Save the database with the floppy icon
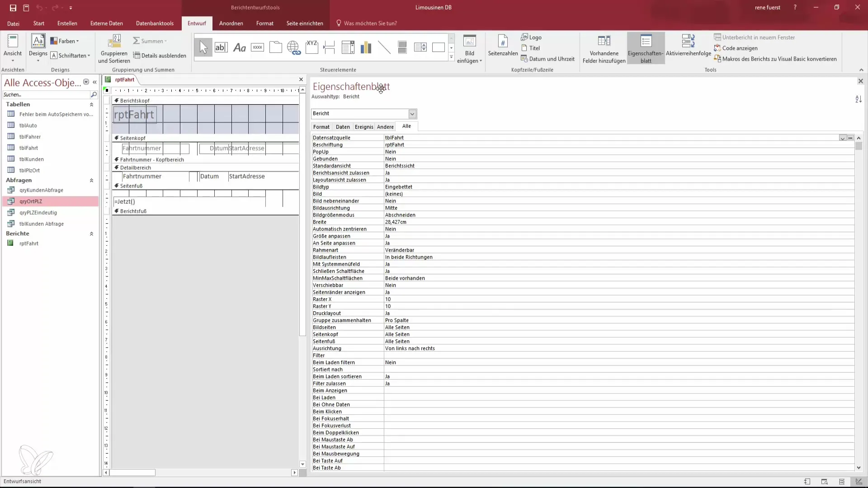The height and width of the screenshot is (488, 868). click(13, 8)
